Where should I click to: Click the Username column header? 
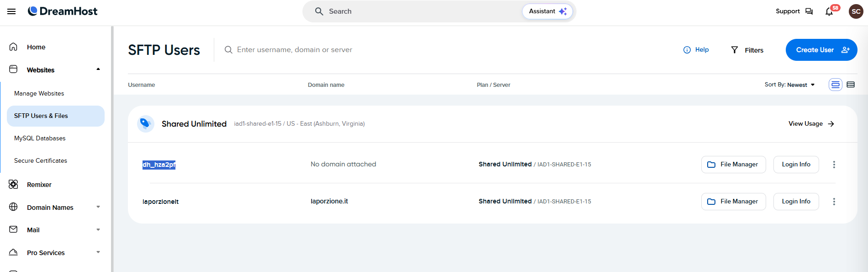click(141, 85)
